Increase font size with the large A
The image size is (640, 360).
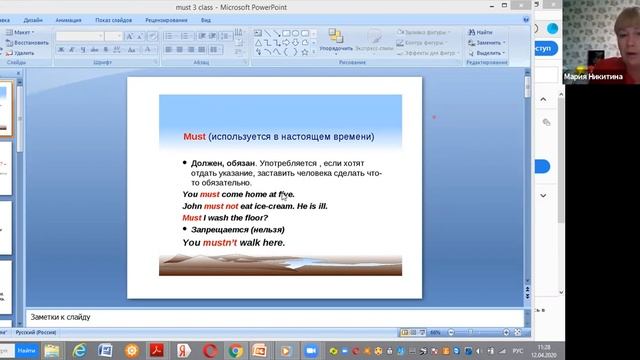(129, 36)
